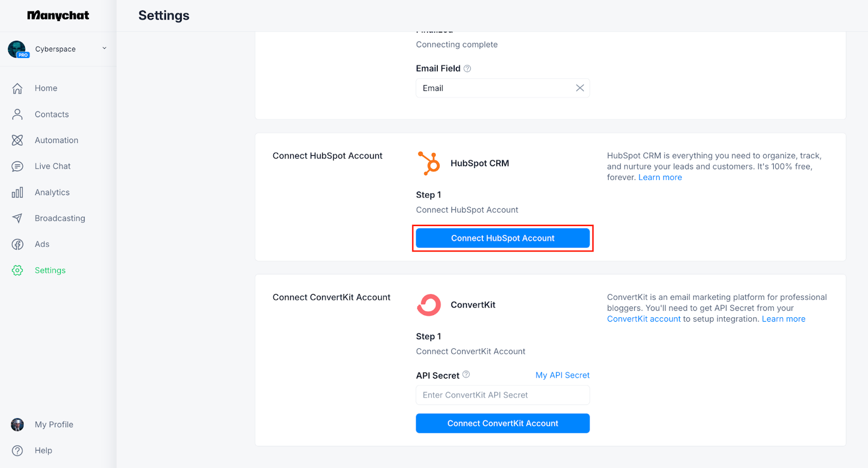Image resolution: width=868 pixels, height=468 pixels.
Task: Open the ConvertKit account link
Action: tap(643, 319)
